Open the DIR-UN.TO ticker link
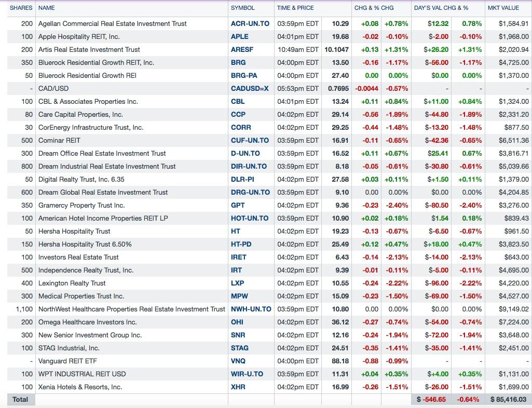 click(x=249, y=166)
